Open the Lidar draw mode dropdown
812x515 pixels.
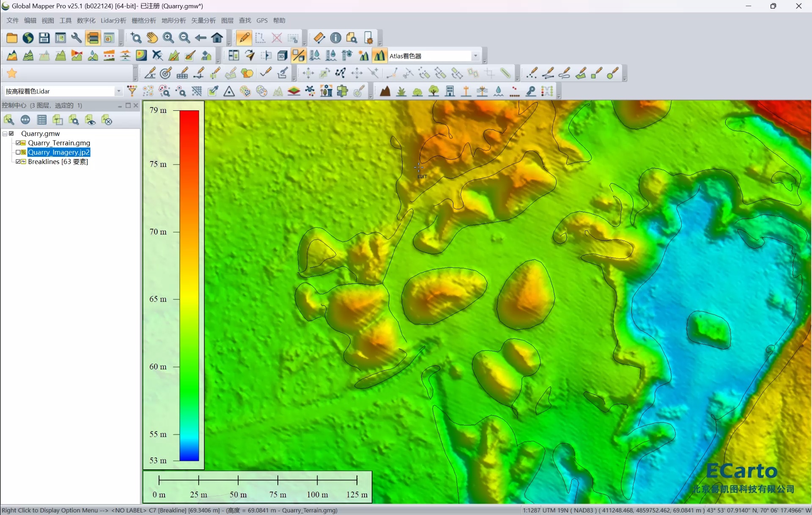pyautogui.click(x=118, y=91)
